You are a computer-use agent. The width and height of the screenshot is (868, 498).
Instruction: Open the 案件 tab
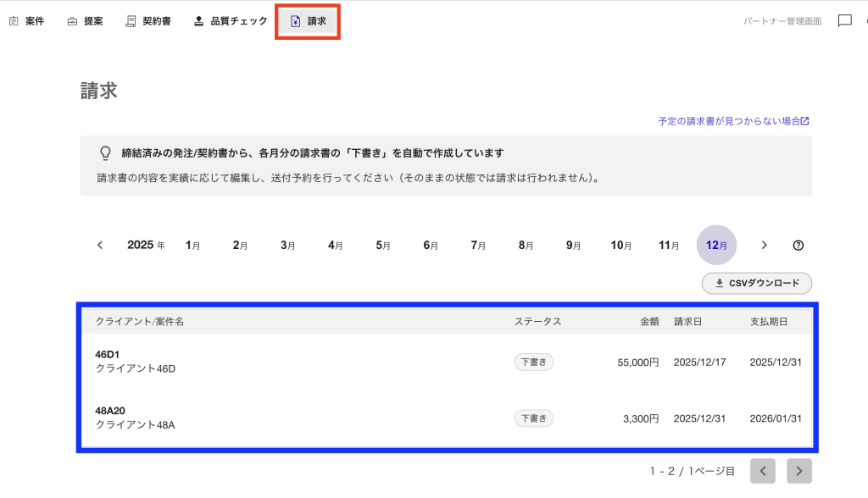click(x=27, y=21)
